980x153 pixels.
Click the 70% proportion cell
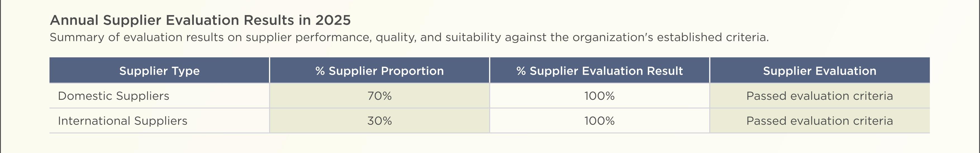tap(379, 96)
